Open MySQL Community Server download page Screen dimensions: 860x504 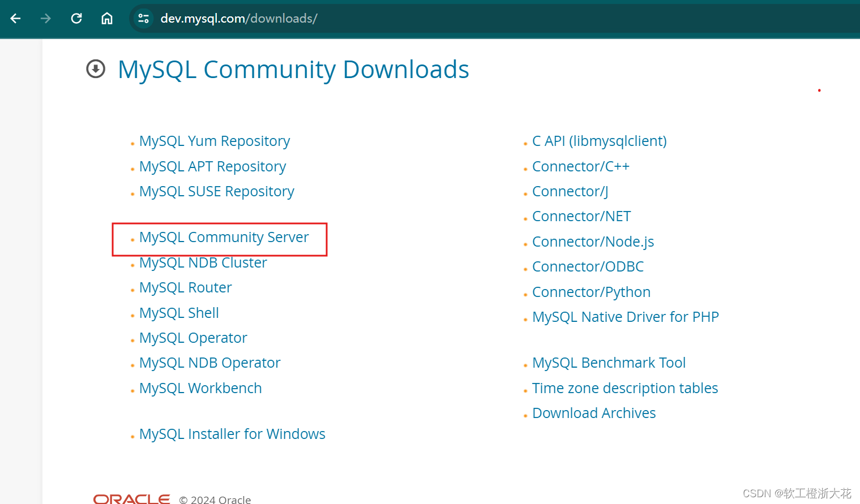pyautogui.click(x=224, y=237)
